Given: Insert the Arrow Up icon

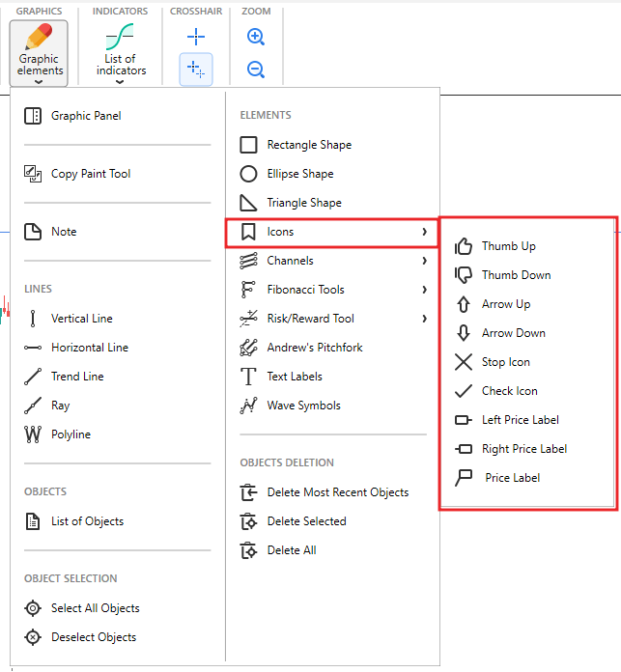Looking at the screenshot, I should 505,304.
